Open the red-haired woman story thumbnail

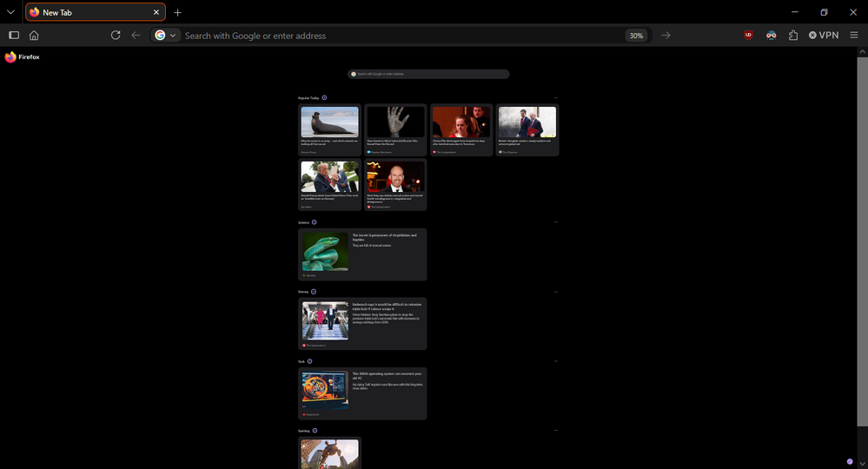point(461,122)
